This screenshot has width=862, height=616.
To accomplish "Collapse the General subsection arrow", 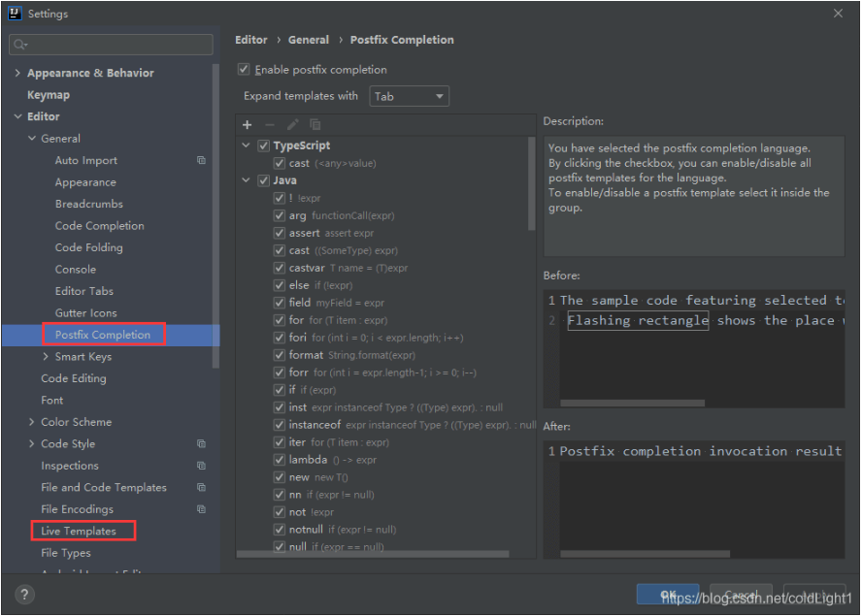I will tap(32, 139).
